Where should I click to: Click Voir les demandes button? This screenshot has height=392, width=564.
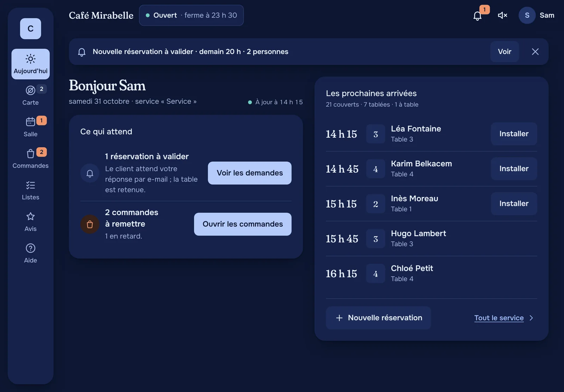pyautogui.click(x=250, y=173)
